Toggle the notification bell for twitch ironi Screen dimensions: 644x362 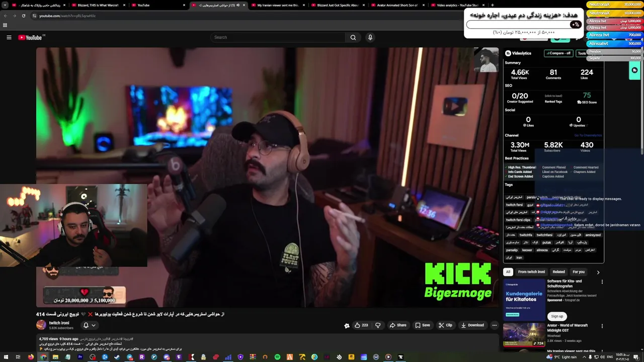(86, 325)
